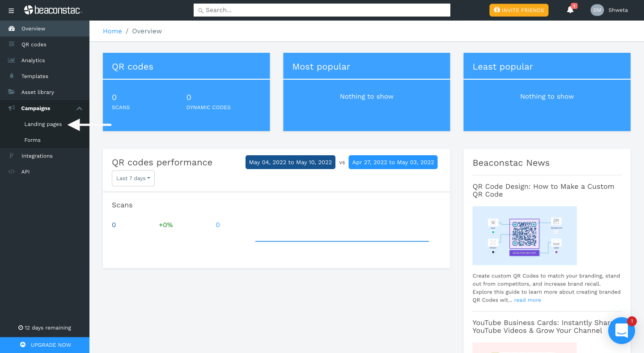The width and height of the screenshot is (644, 353).
Task: Click the Templates droplet icon
Action: (12, 76)
